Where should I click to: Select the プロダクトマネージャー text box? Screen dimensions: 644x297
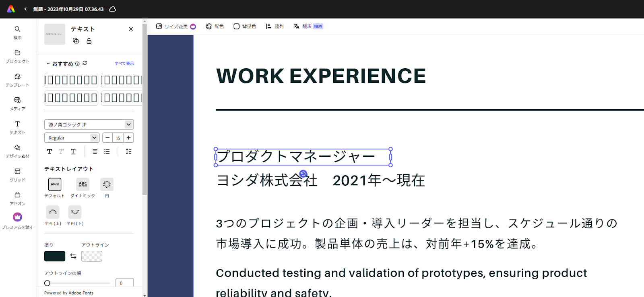[303, 157]
